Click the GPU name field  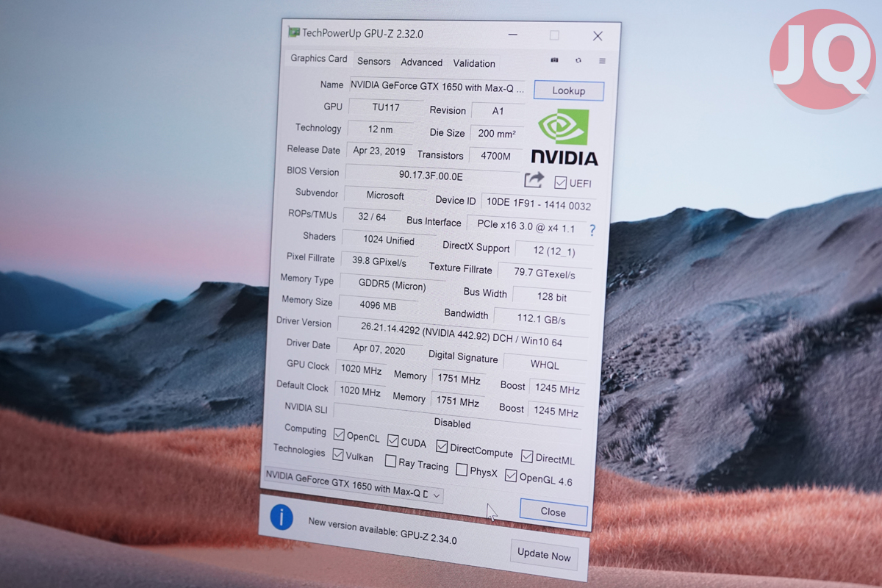tap(437, 87)
